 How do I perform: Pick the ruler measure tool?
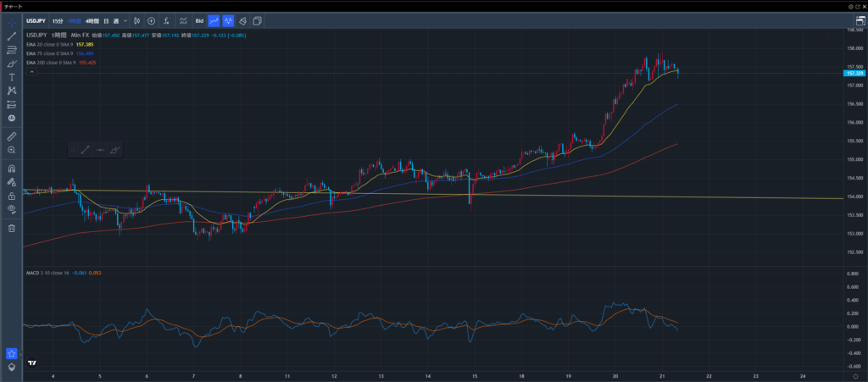(x=12, y=136)
